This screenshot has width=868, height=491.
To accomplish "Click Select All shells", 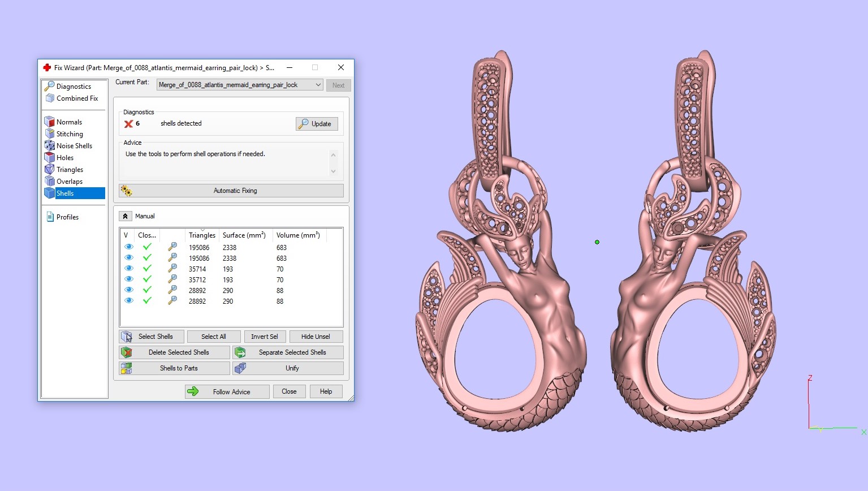I will 213,337.
